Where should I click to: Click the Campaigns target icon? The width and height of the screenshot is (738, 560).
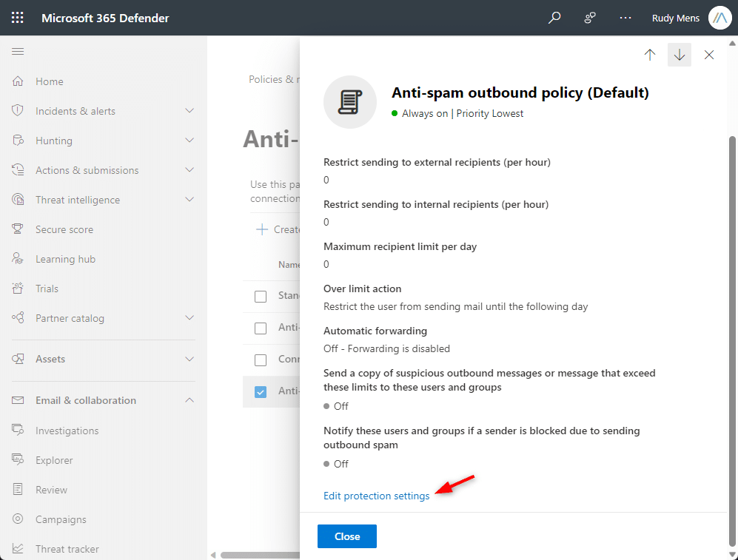tap(18, 519)
